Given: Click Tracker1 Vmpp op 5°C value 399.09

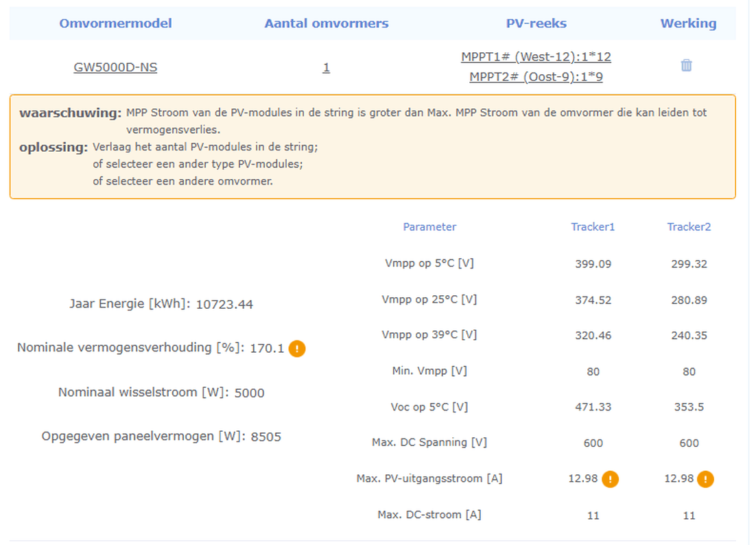Looking at the screenshot, I should [x=593, y=264].
